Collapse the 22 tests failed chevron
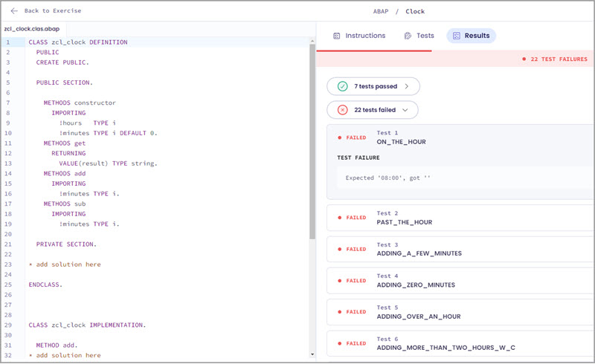Image resolution: width=595 pixels, height=364 pixels. (405, 110)
